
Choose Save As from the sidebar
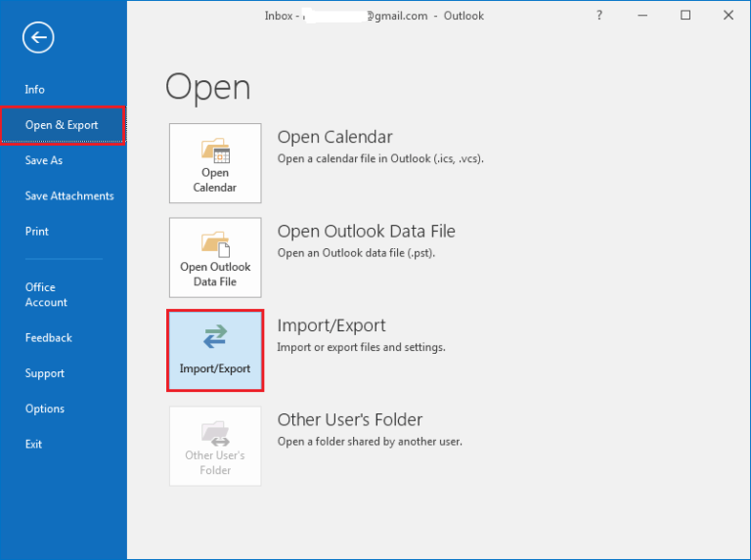44,160
